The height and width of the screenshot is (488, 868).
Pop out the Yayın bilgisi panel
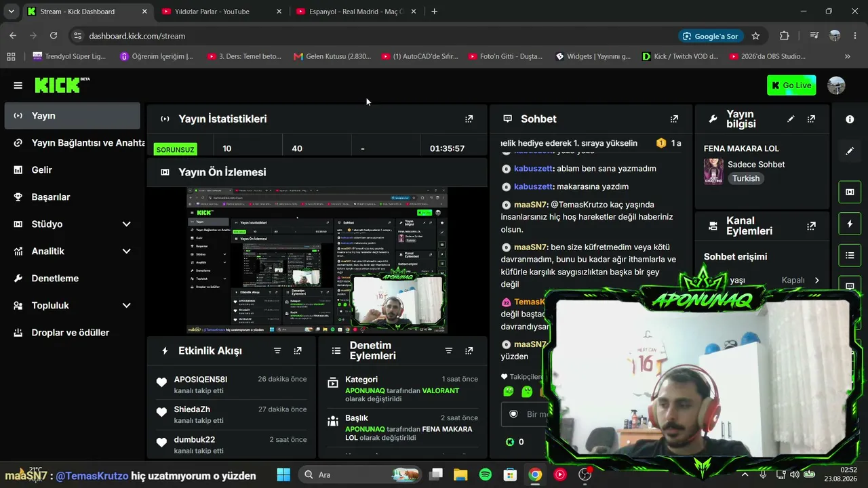pos(811,119)
